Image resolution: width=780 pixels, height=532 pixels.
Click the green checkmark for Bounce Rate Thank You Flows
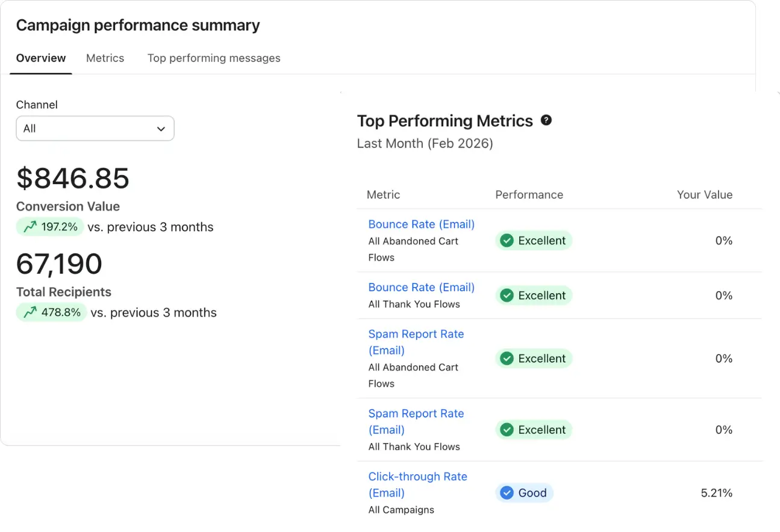[507, 295]
